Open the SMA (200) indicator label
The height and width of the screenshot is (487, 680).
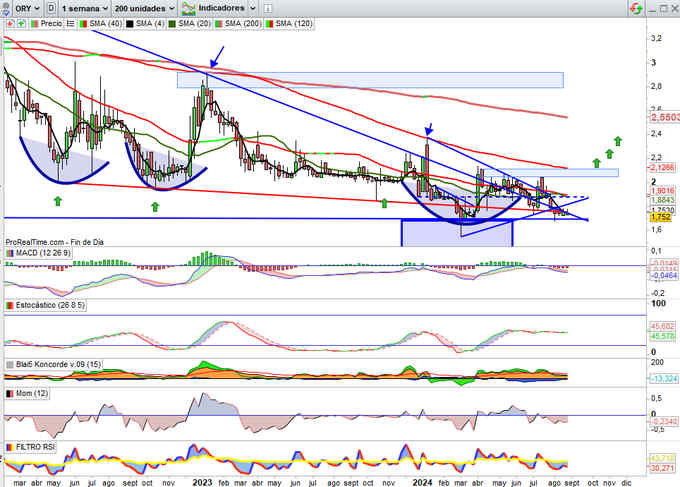[243, 23]
